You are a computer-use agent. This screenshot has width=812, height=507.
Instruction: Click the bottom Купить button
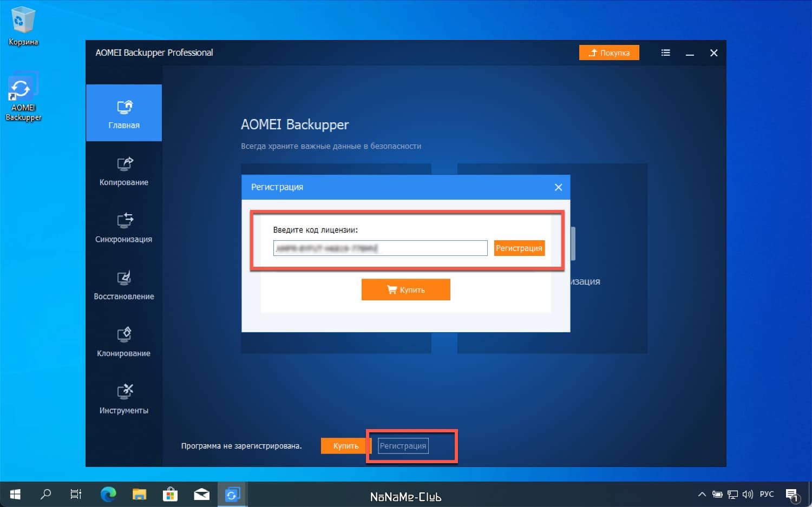click(345, 446)
